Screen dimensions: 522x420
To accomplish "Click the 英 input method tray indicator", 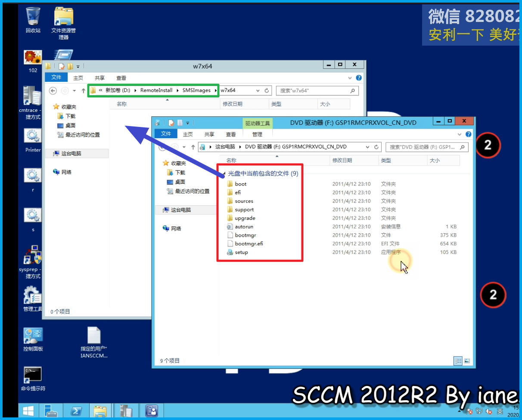I will click(x=500, y=412).
